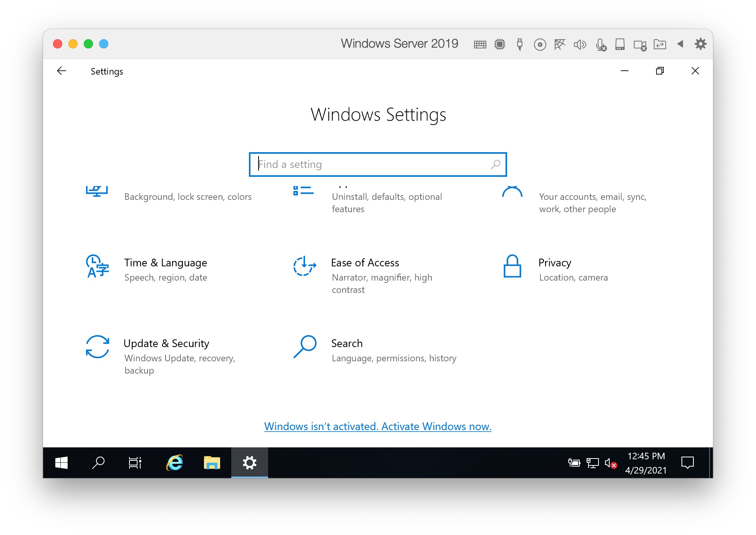Open Ease of Access settings
756x535 pixels.
[365, 263]
